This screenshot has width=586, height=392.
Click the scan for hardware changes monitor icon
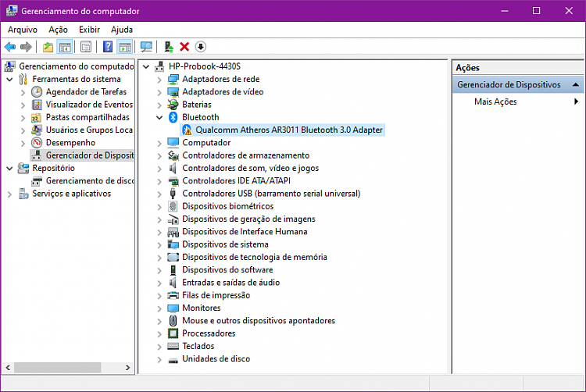click(x=146, y=47)
